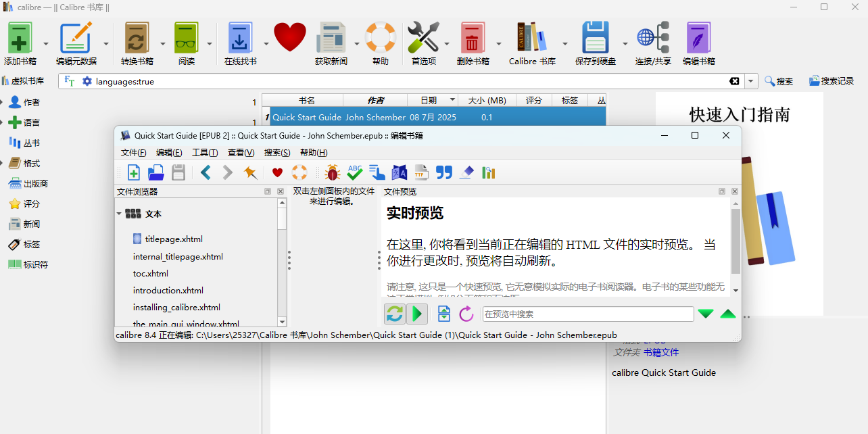The height and width of the screenshot is (434, 868).
Task: Click new file icon in editor toolbar
Action: [135, 172]
